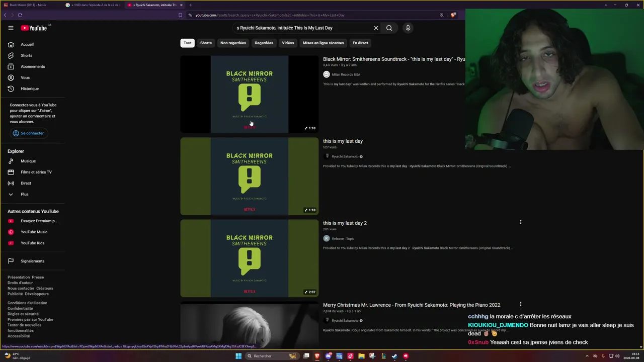Click the YouTube logo

coord(34,28)
